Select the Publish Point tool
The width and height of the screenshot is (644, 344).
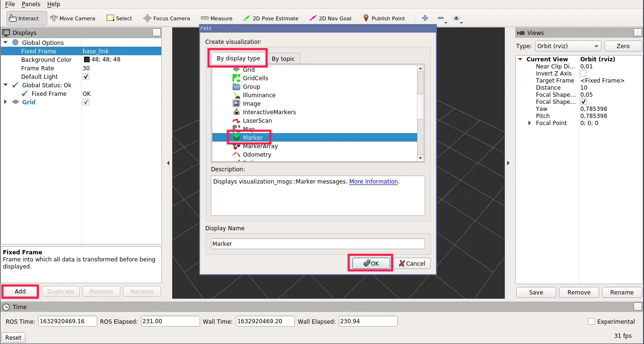click(x=385, y=18)
